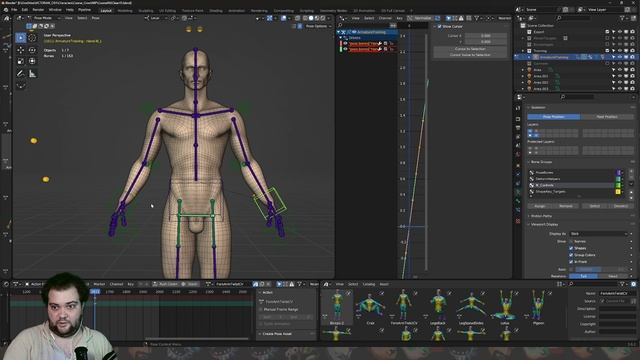Toggle the Show Cursor checkbox
This screenshot has width=640, height=360.
pyautogui.click(x=440, y=27)
